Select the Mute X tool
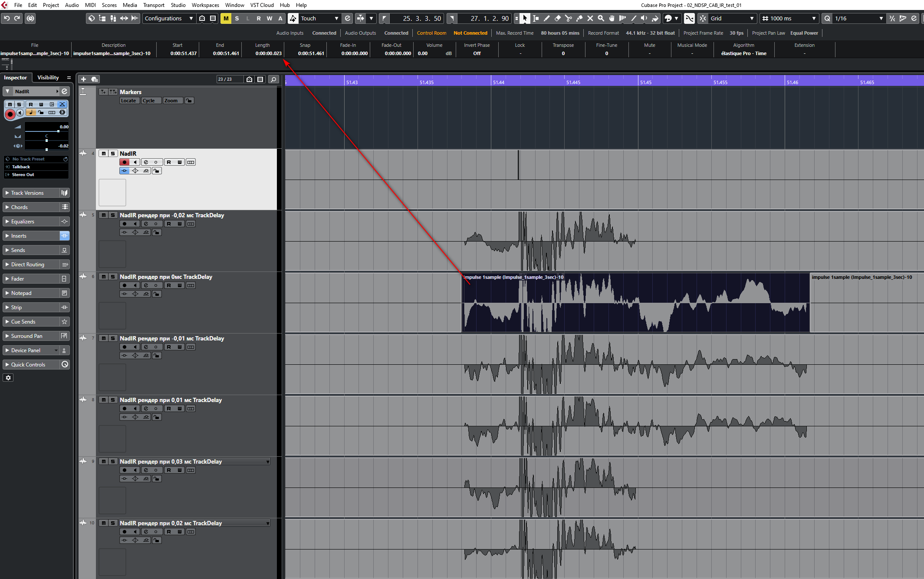The height and width of the screenshot is (579, 924). pos(590,18)
